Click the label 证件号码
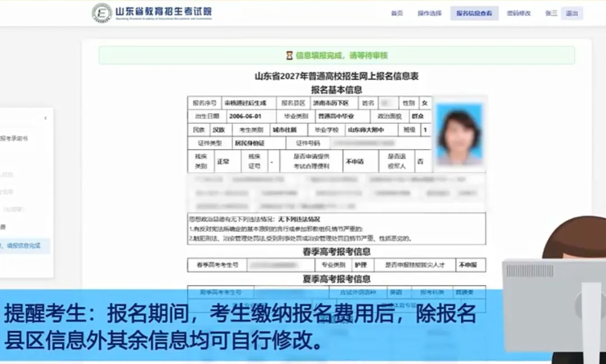Viewport: 606px width, 364px height. click(308, 144)
